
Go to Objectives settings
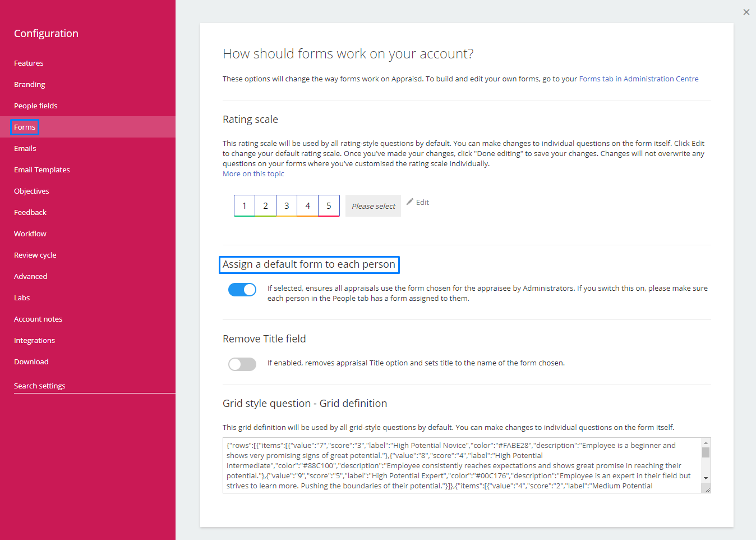(31, 191)
